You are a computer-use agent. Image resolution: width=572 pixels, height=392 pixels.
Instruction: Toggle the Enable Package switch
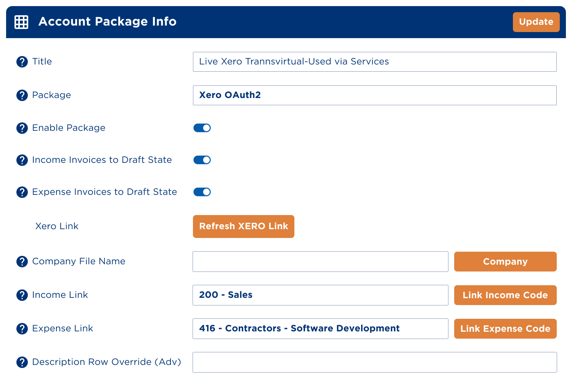click(202, 128)
